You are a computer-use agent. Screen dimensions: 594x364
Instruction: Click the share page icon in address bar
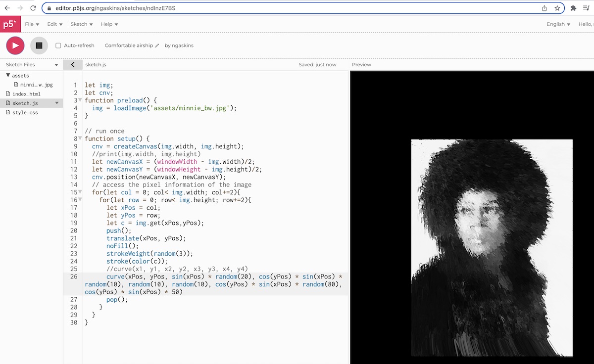544,8
